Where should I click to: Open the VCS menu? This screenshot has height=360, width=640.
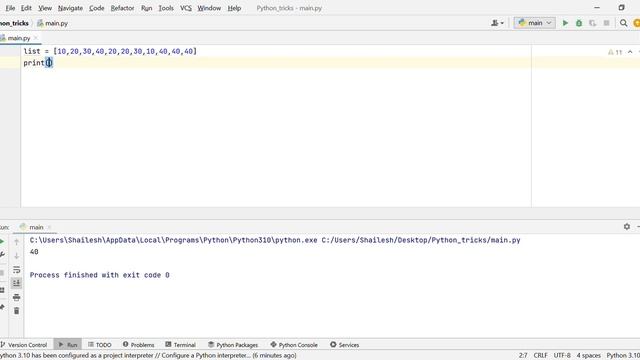coord(186,8)
